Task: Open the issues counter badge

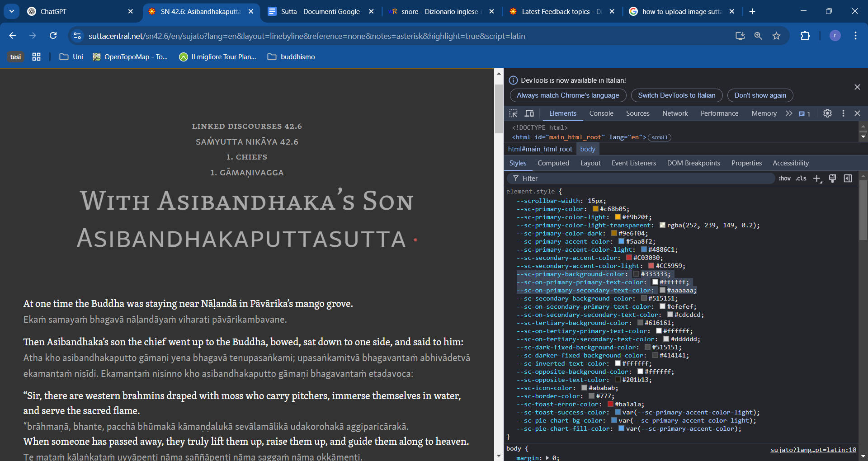Action: coord(804,114)
